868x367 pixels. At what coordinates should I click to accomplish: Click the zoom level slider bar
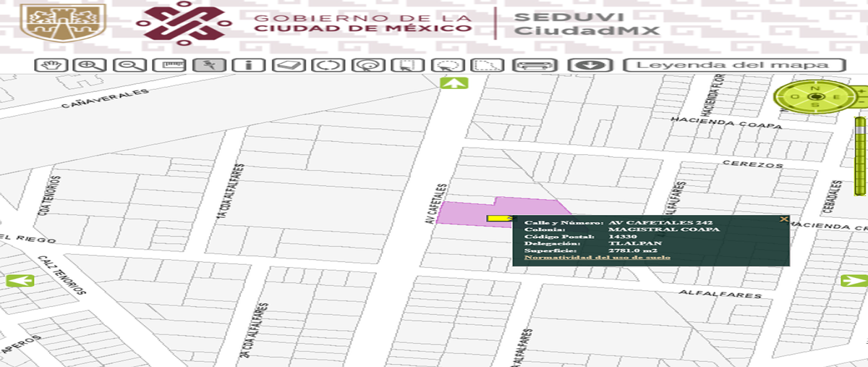[859, 159]
